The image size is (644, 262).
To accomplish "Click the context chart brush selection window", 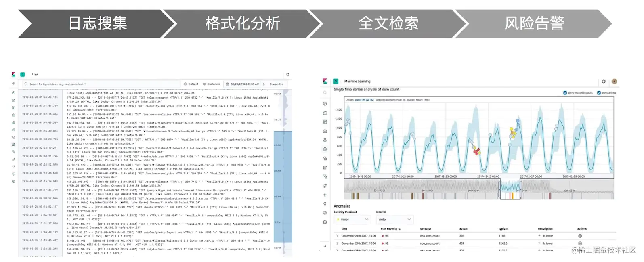I will click(510, 190).
